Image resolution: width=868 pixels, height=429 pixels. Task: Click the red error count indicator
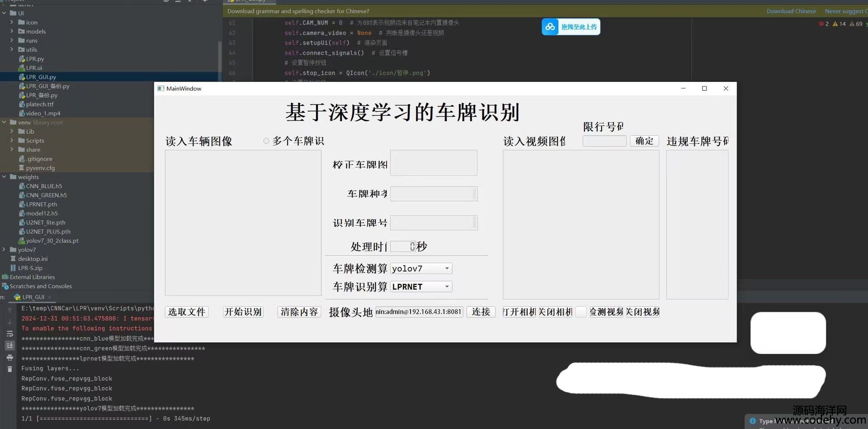824,24
